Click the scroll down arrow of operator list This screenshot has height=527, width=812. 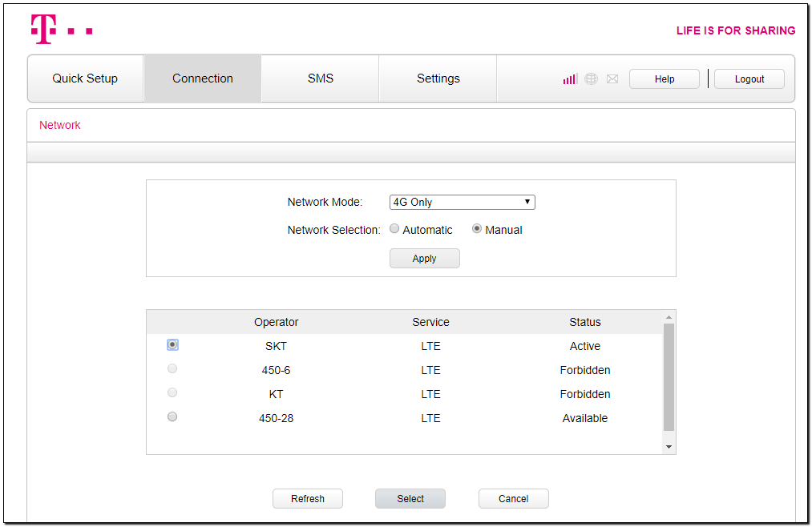pos(669,447)
